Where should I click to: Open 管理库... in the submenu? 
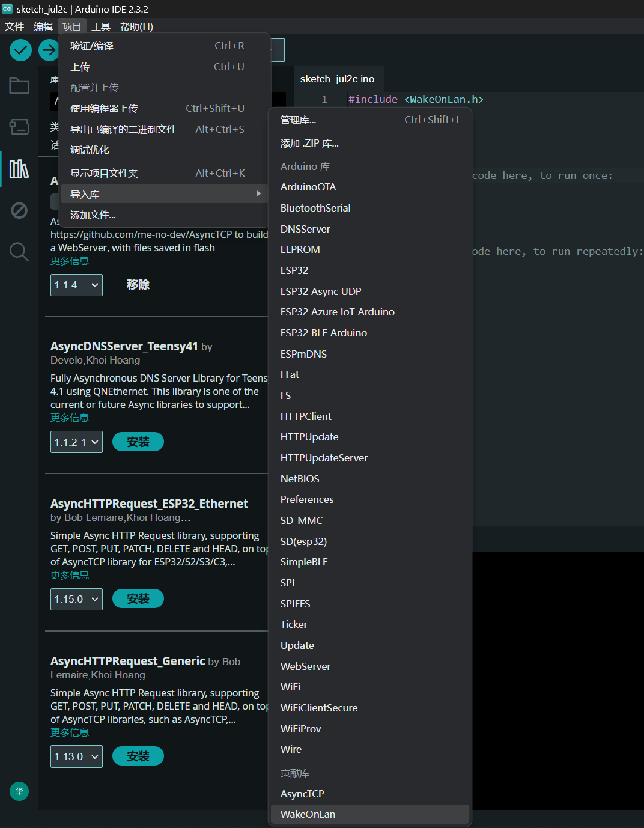[x=370, y=120]
